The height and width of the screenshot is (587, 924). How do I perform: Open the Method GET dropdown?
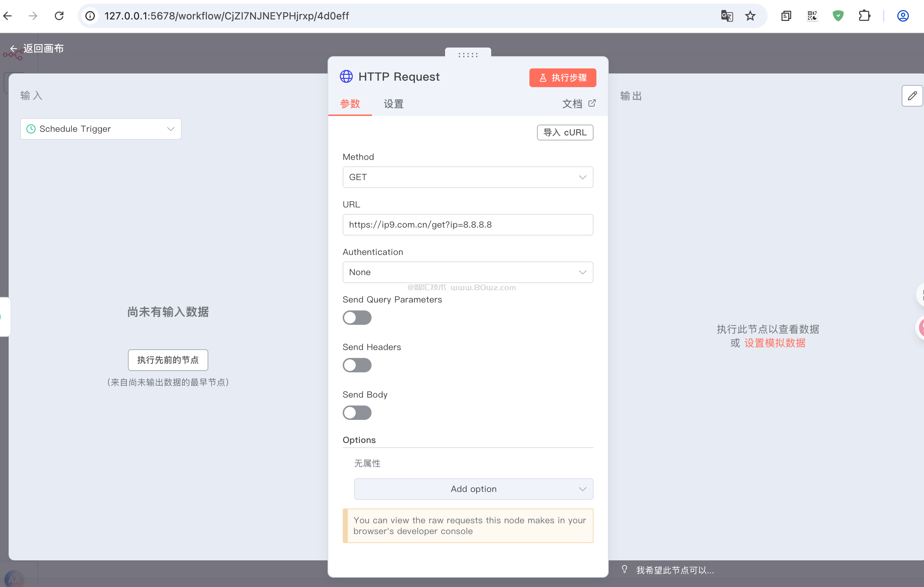pyautogui.click(x=467, y=177)
